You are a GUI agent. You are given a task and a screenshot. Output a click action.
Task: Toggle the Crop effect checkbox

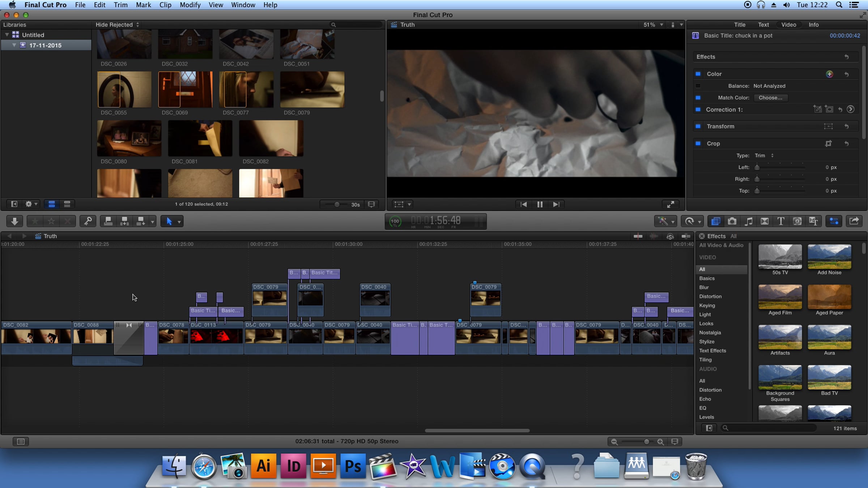(698, 144)
